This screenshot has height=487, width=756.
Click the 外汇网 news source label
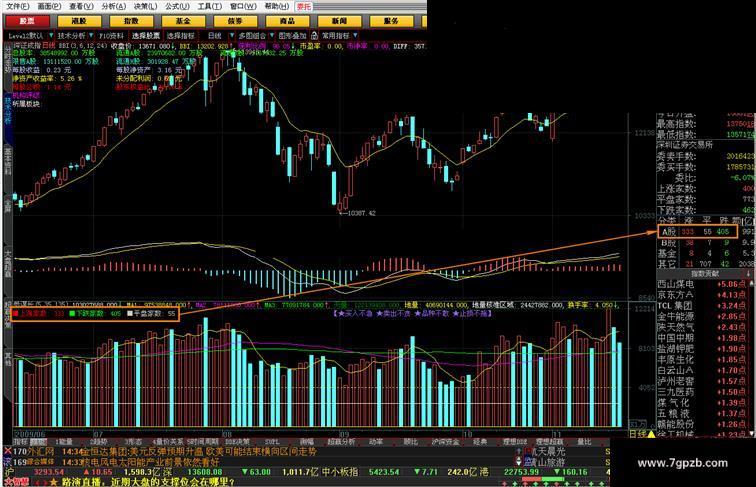click(41, 452)
